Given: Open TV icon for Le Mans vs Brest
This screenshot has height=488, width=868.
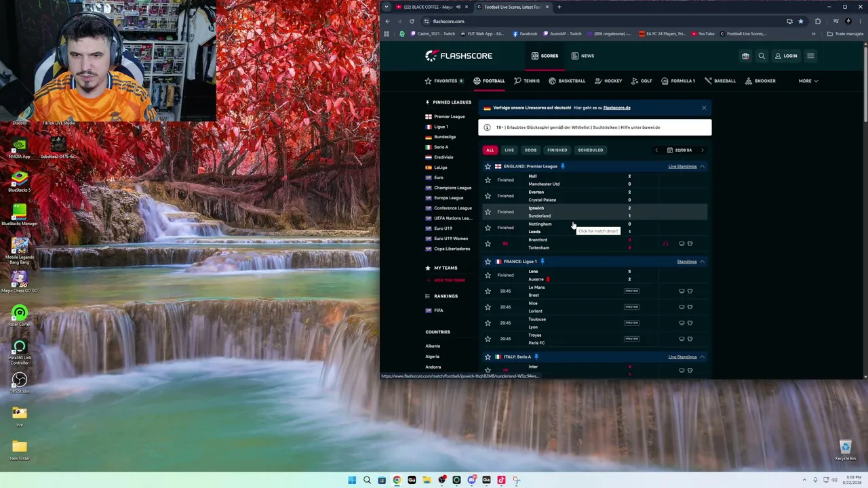Looking at the screenshot, I should pos(682,291).
